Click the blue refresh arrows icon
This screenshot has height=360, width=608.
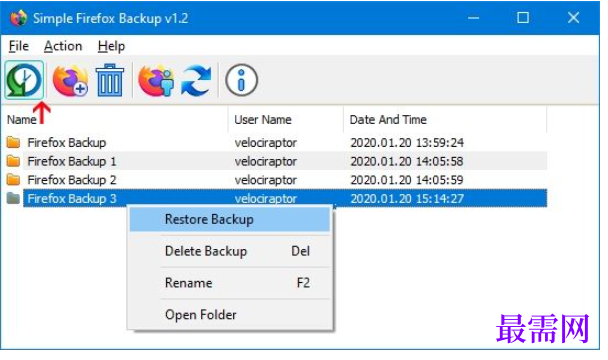coord(196,80)
